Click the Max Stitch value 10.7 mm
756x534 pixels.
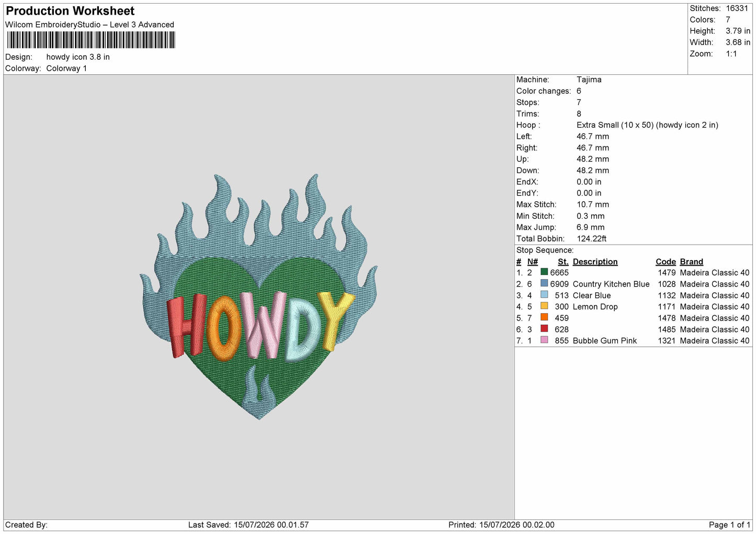point(593,204)
